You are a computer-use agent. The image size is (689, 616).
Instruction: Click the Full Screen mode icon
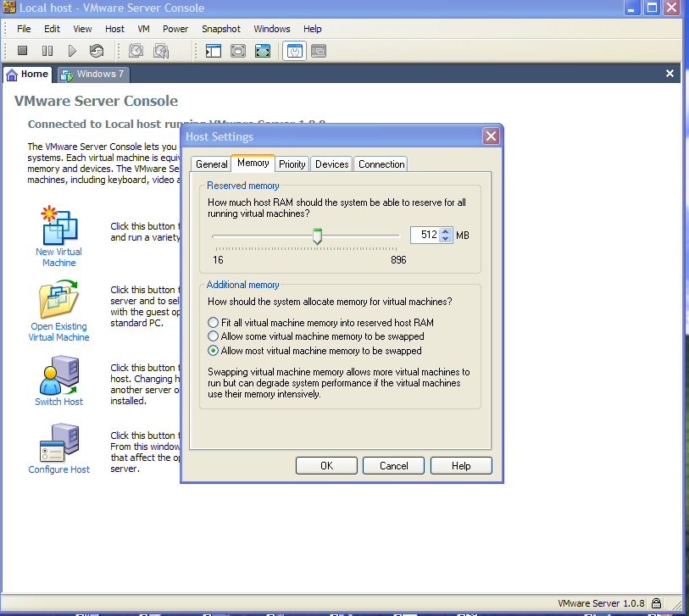[x=263, y=51]
